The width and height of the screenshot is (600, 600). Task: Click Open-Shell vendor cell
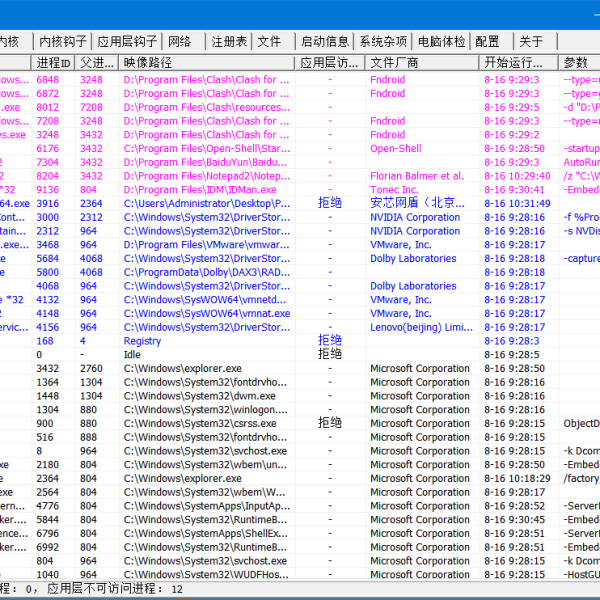click(396, 148)
